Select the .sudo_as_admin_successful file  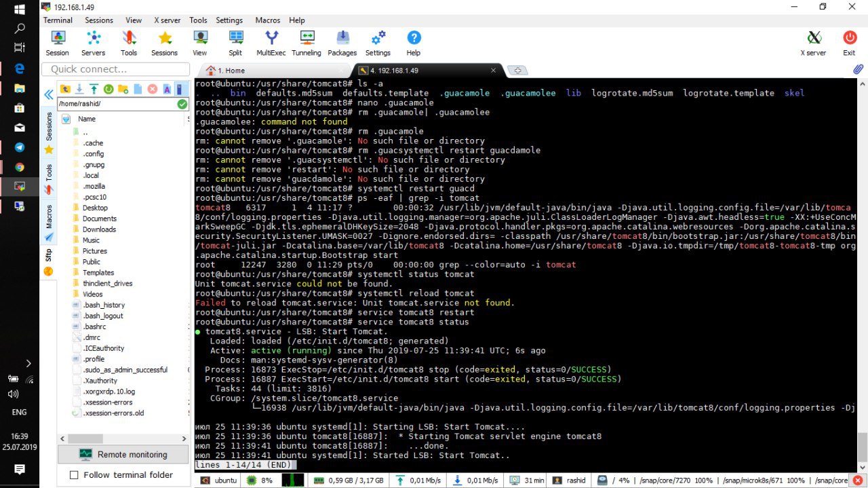[x=125, y=370]
